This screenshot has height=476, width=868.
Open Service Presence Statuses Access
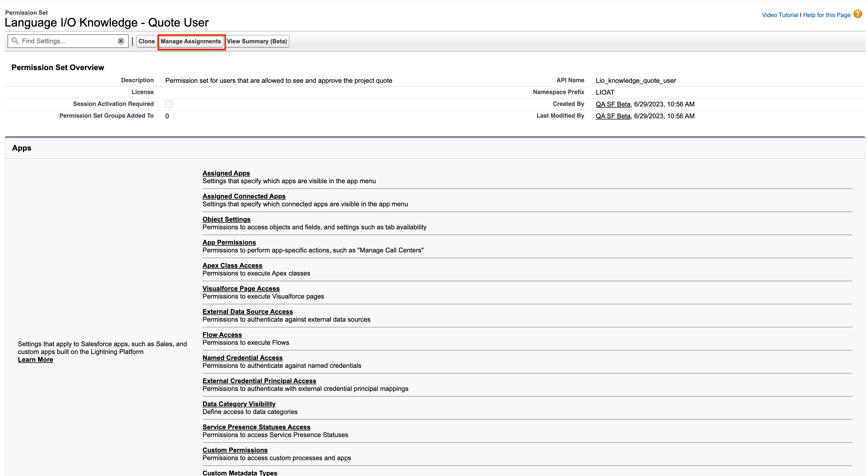coord(257,427)
